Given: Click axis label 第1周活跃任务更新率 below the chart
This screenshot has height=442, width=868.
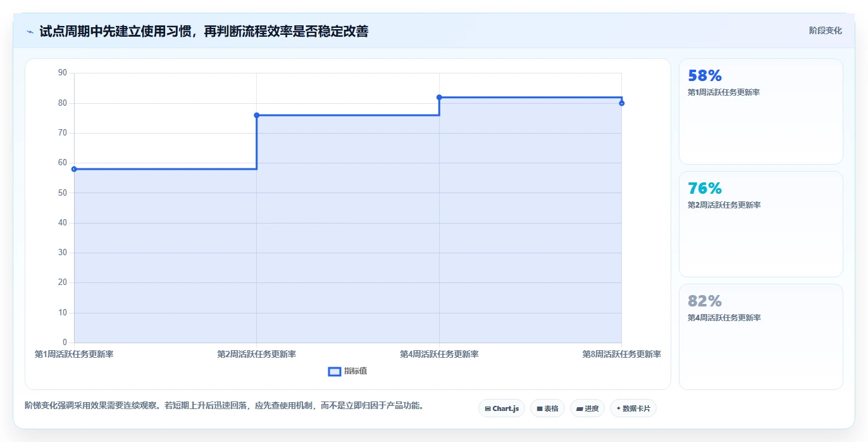Looking at the screenshot, I should click(x=74, y=354).
